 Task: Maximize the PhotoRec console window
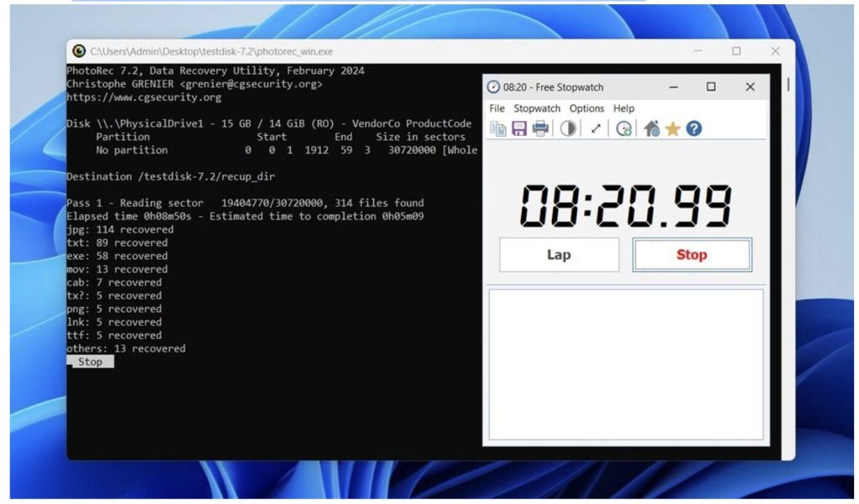pyautogui.click(x=737, y=51)
